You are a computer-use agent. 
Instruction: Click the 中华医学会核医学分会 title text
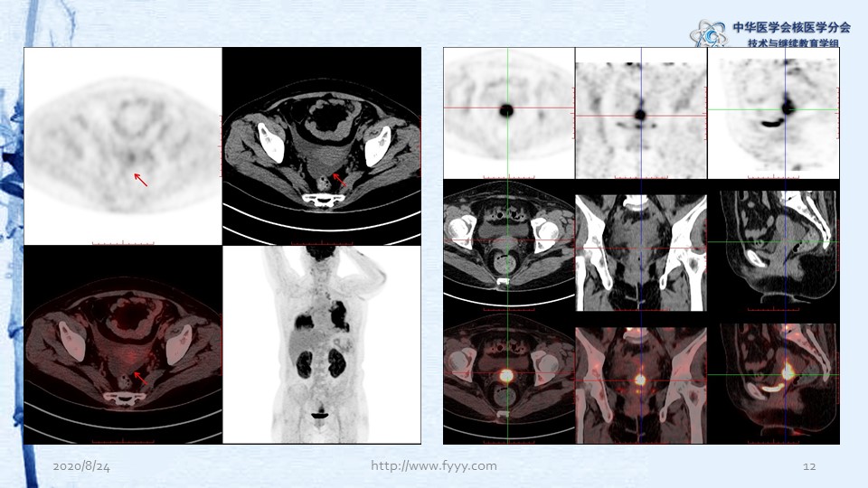click(791, 27)
